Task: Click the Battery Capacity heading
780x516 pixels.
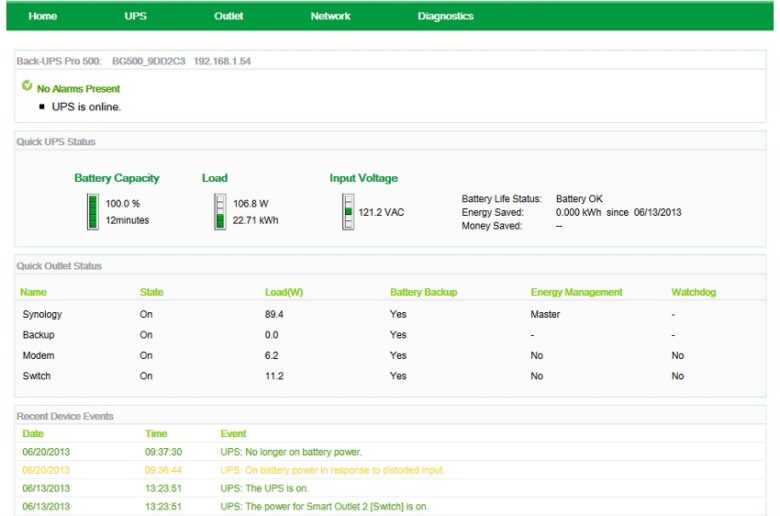Action: click(116, 178)
